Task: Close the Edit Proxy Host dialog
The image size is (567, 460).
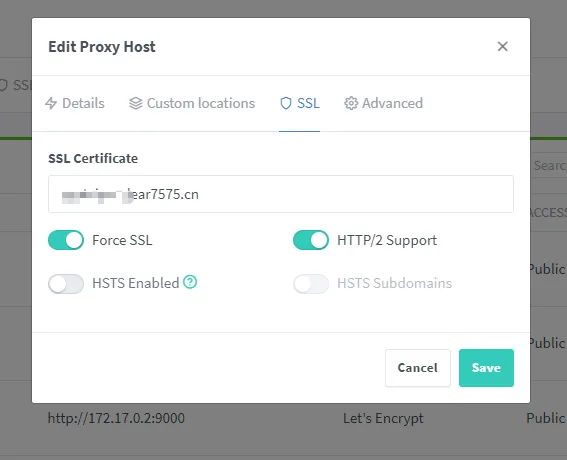Action: click(502, 46)
